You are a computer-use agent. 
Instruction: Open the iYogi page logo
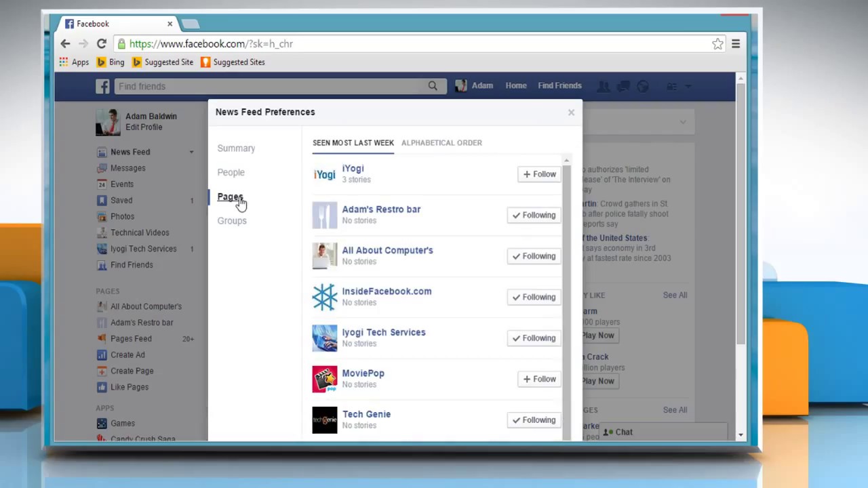point(324,174)
